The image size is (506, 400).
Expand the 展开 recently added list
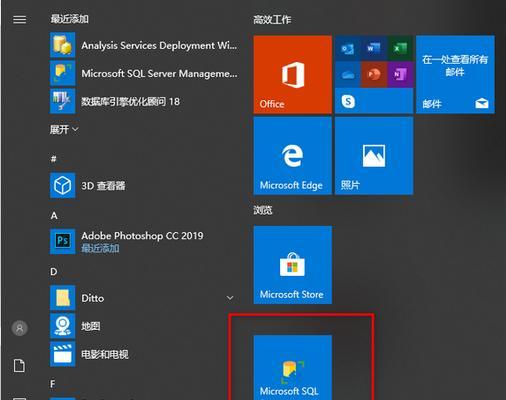click(64, 129)
